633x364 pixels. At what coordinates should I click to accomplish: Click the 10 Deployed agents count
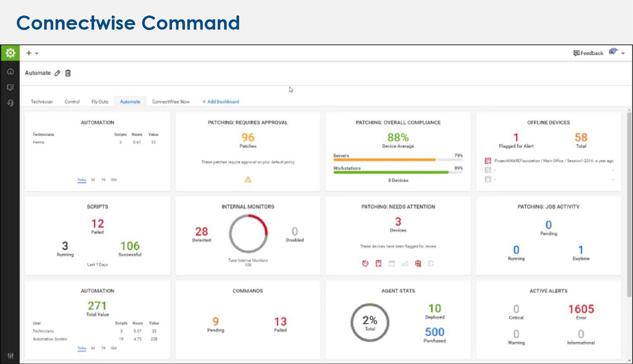coord(434,308)
